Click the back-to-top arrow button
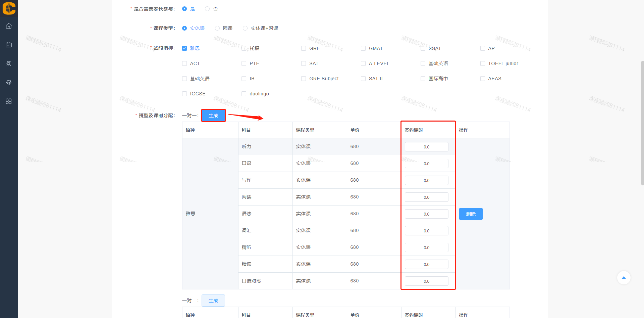The height and width of the screenshot is (318, 644). pyautogui.click(x=624, y=278)
